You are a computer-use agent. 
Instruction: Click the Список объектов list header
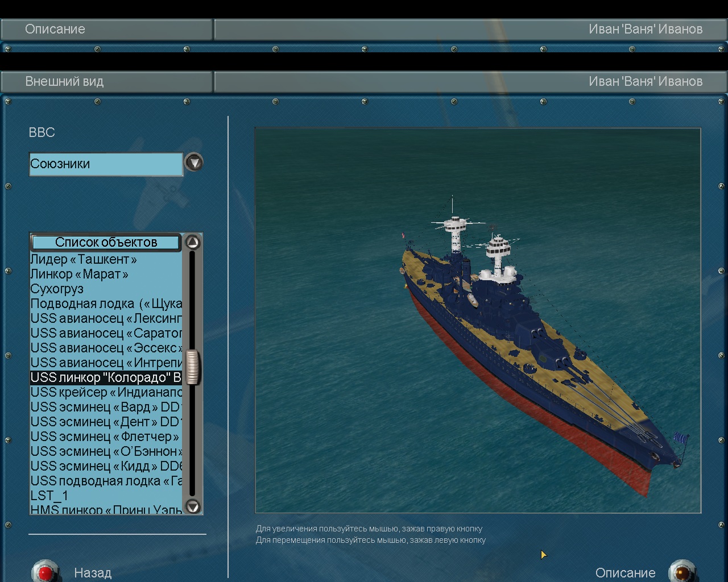[106, 243]
